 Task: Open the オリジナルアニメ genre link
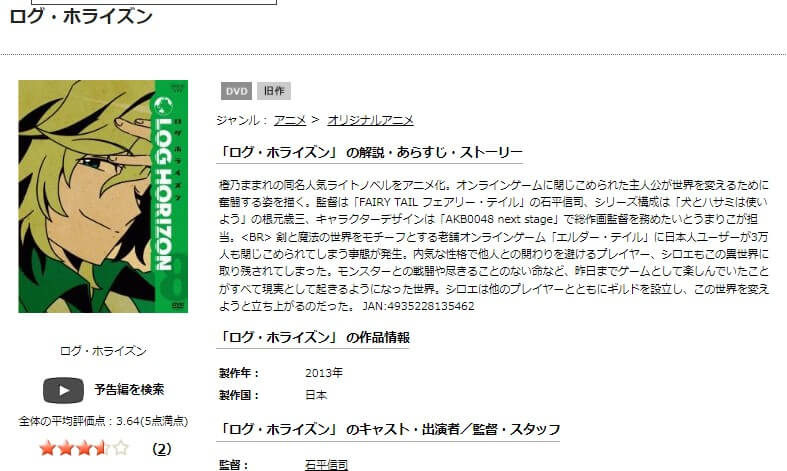(370, 121)
